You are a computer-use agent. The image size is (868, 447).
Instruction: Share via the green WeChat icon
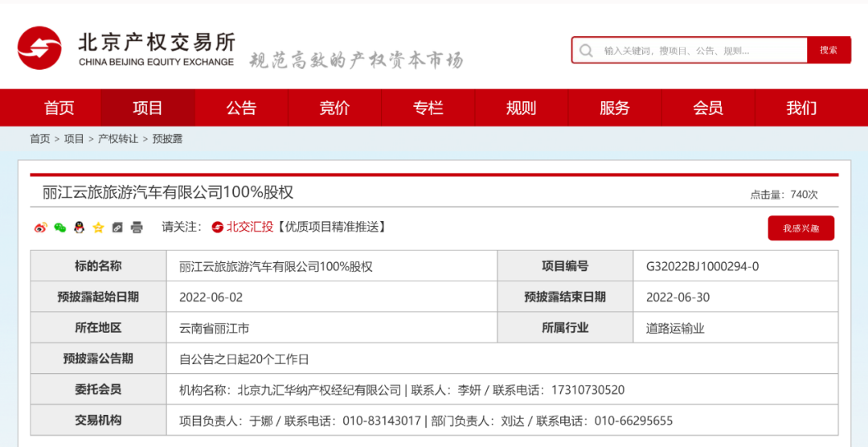tap(59, 228)
